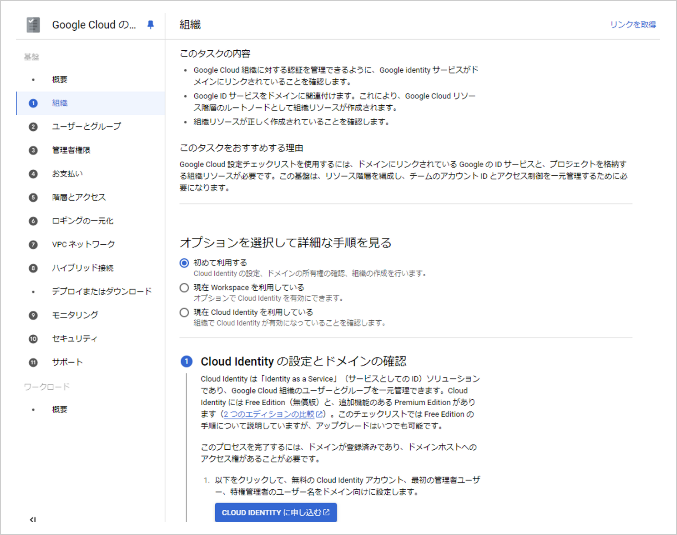Screen dimensions: 677x535
Task: Click the リンクを取得 link
Action: [x=633, y=25]
